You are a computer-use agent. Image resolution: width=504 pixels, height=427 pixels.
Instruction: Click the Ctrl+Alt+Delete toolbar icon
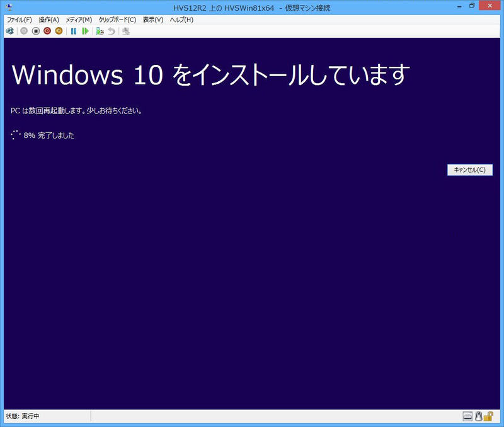(10, 31)
